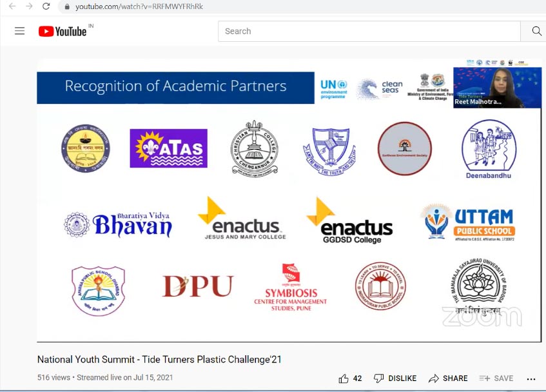Go back in browser history

pyautogui.click(x=12, y=6)
